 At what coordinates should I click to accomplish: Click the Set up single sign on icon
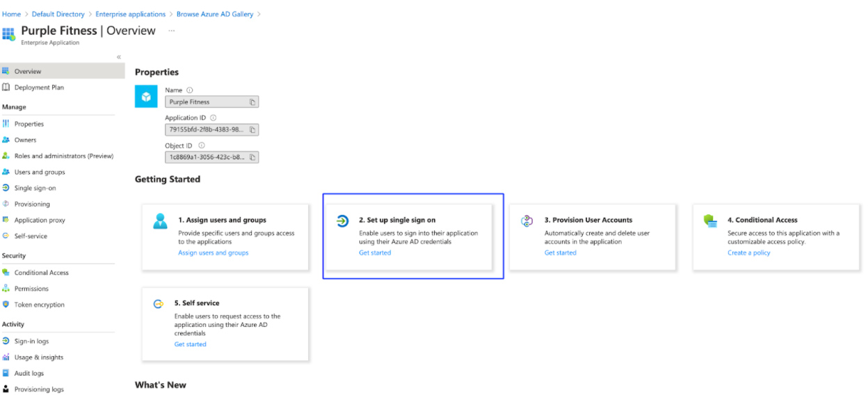coord(342,221)
